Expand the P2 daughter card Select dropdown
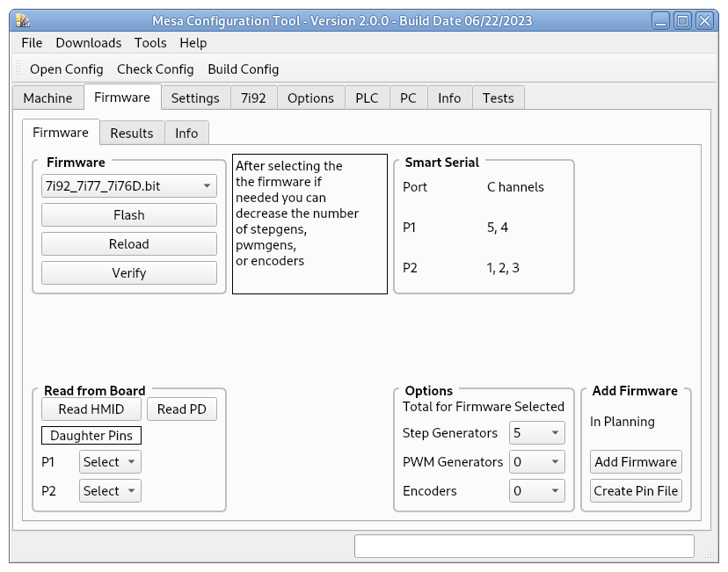This screenshot has height=572, width=728. (x=110, y=491)
